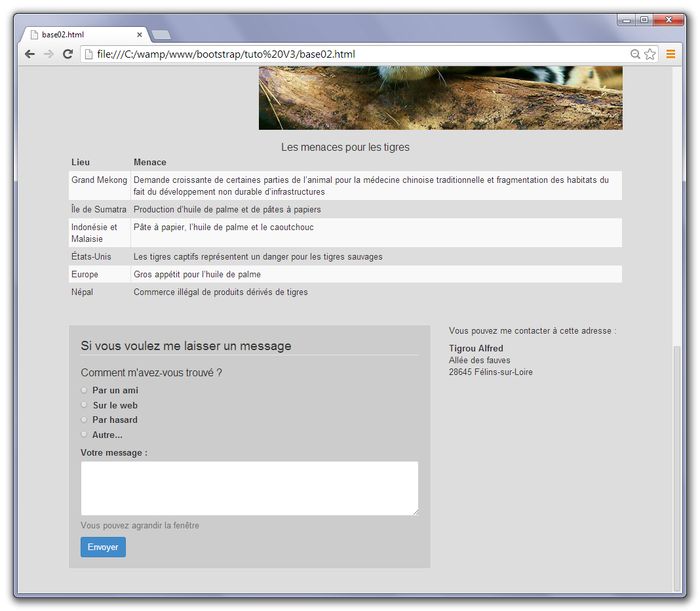Click the 'Île de Sumatra' table cell

pyautogui.click(x=100, y=209)
